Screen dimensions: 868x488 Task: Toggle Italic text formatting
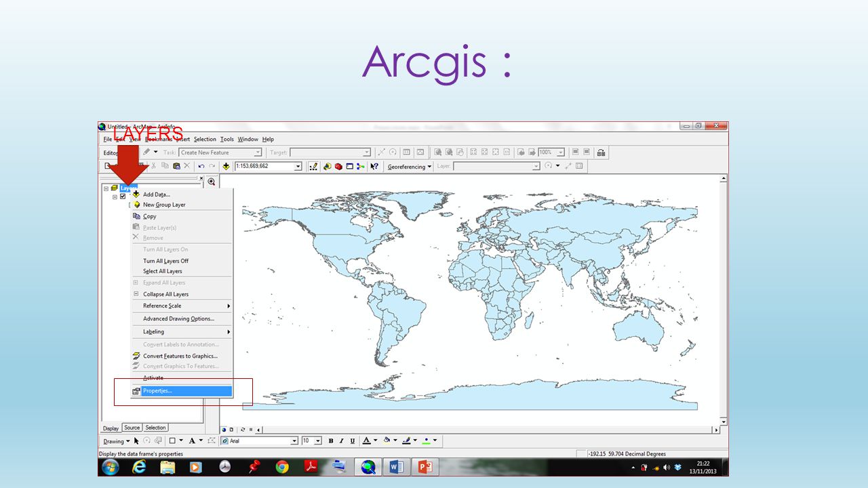point(342,441)
